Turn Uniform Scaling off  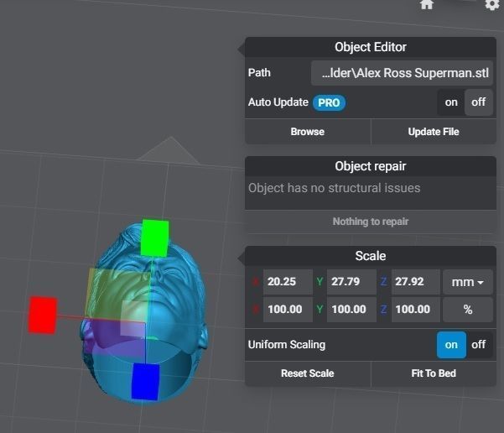pos(479,345)
